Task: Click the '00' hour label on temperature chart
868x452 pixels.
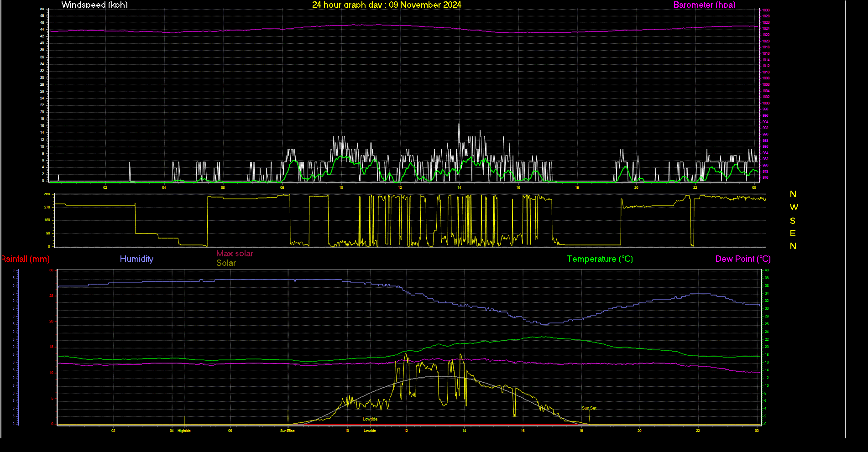Action: point(757,431)
